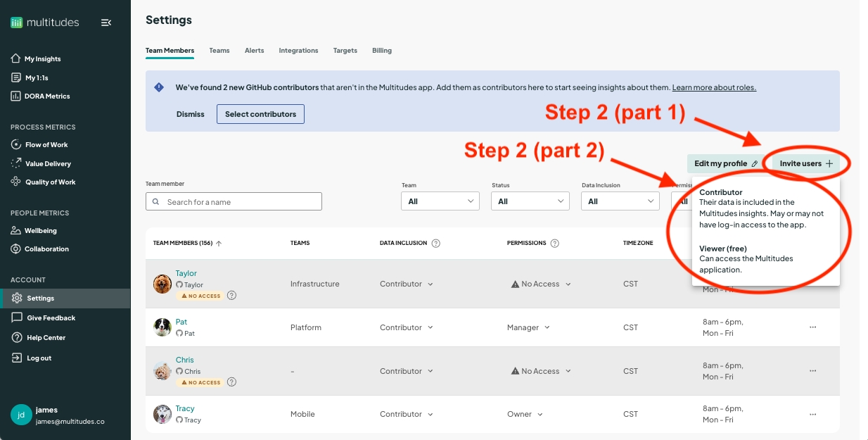Click the Select contributors button

(x=260, y=114)
